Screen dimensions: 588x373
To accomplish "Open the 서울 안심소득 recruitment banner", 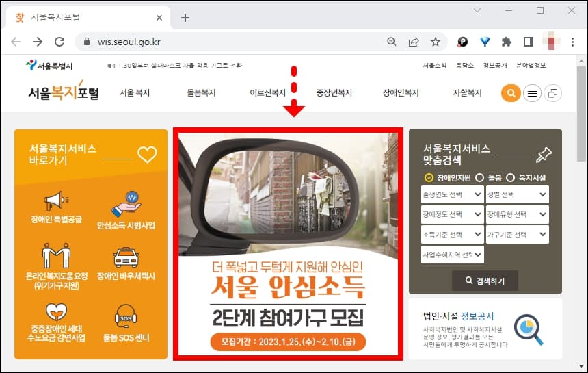I will pos(288,244).
